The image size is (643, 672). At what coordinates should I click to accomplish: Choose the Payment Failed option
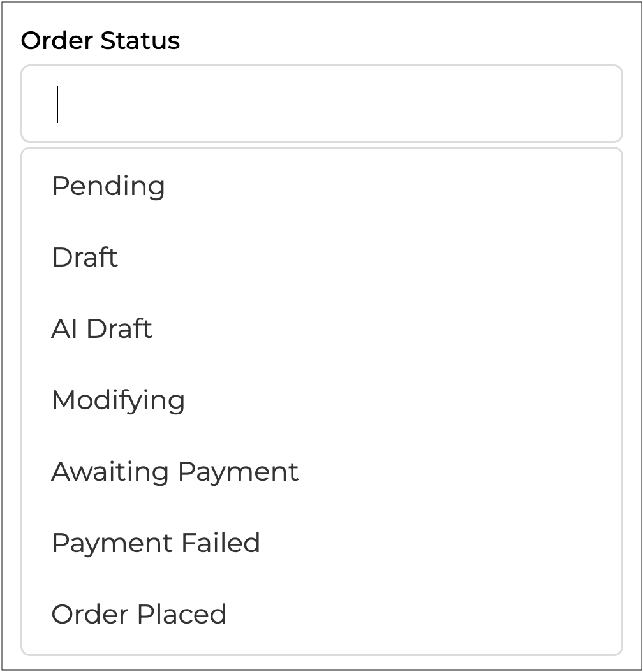pyautogui.click(x=156, y=543)
